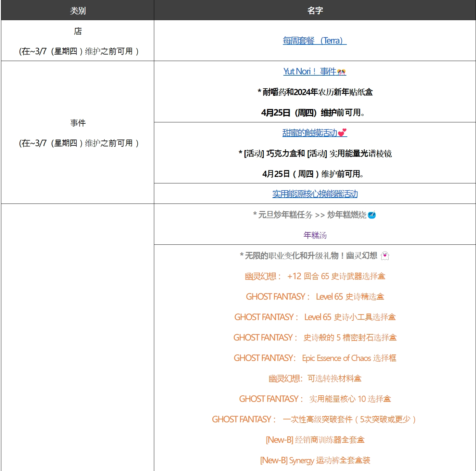The height and width of the screenshot is (471, 476).
Task: Click the ghost emoji after 幽灵幻想
Action: pyautogui.click(x=385, y=256)
